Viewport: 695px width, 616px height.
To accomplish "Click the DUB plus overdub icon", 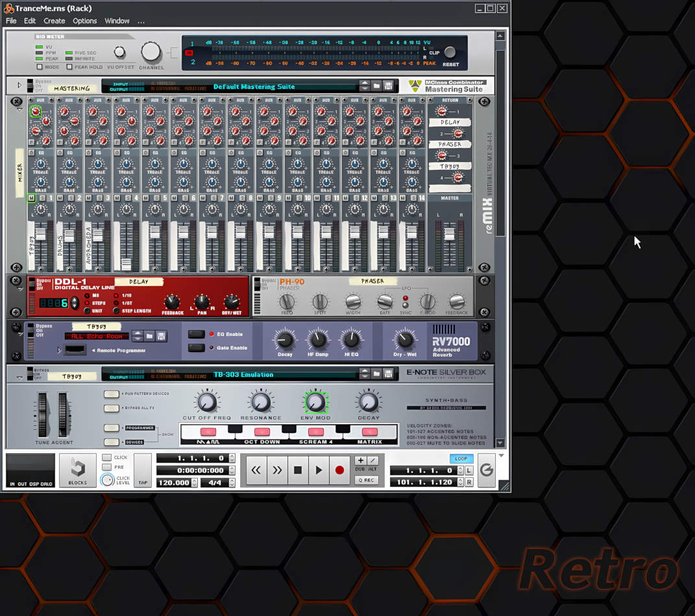I will pos(360,460).
